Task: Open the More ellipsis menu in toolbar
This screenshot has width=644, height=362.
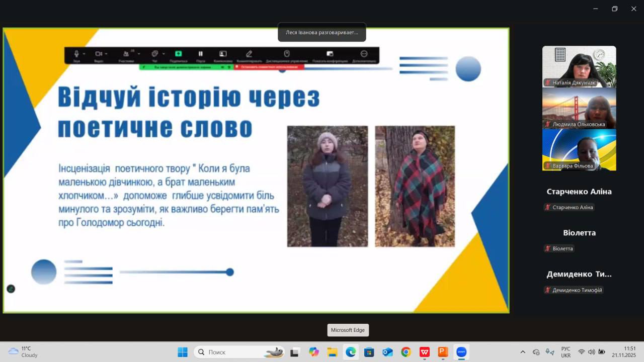Action: click(364, 53)
